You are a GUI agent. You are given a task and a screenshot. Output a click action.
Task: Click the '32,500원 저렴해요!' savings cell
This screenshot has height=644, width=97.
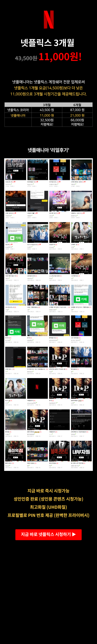[x=47, y=122]
